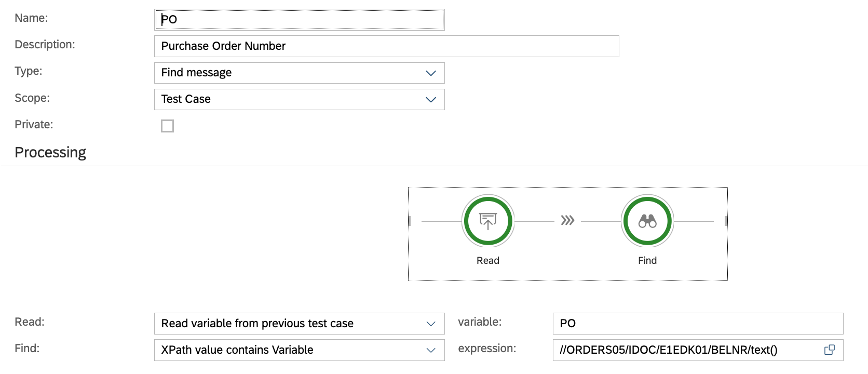Focus the Description field Purchase Order Number
Viewport: 868px width, 374px height.
coord(386,46)
